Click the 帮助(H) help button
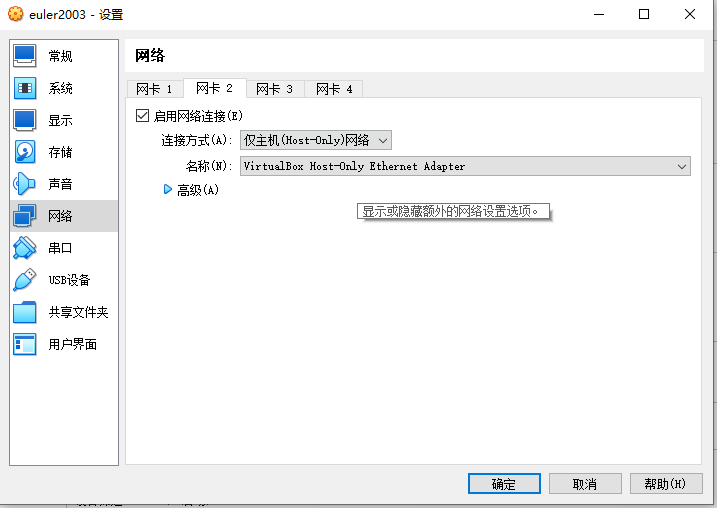This screenshot has width=717, height=508. click(666, 484)
